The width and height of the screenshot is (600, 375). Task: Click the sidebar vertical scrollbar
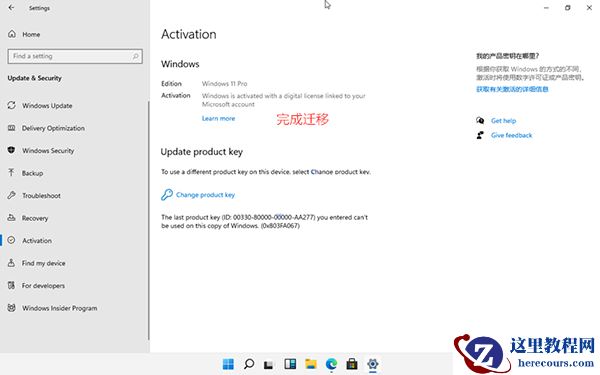[x=148, y=220]
